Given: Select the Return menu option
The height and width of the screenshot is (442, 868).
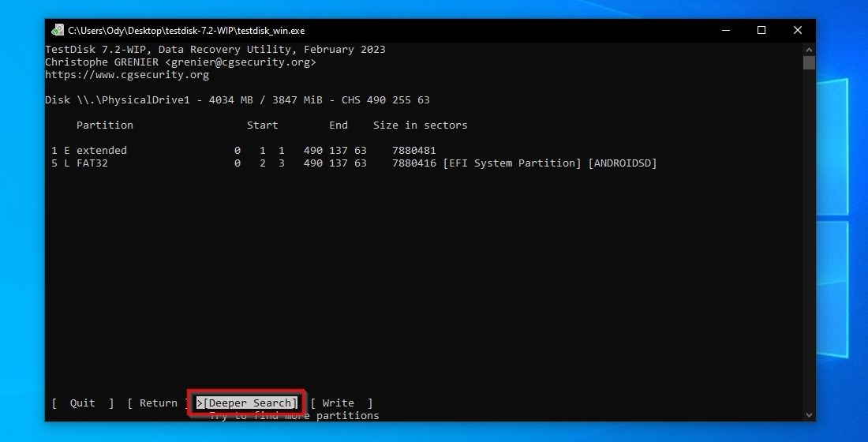Looking at the screenshot, I should click(x=158, y=403).
